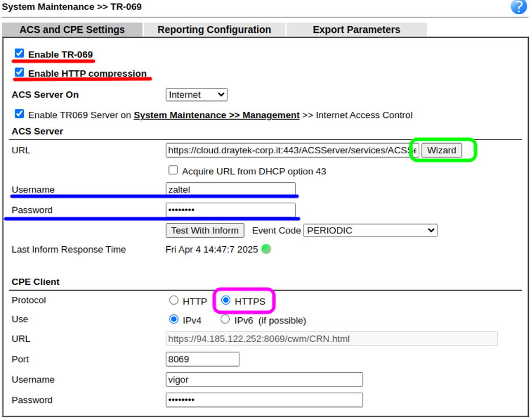Focus the CPE Client Username field containing vigor

coord(264,380)
